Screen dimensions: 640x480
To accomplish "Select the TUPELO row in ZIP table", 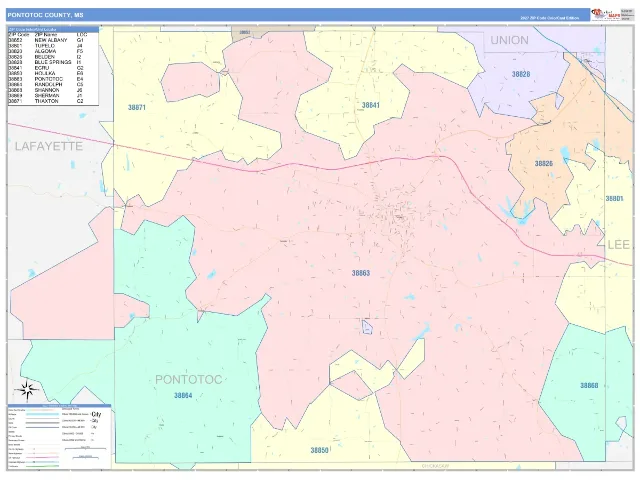I will coord(48,46).
